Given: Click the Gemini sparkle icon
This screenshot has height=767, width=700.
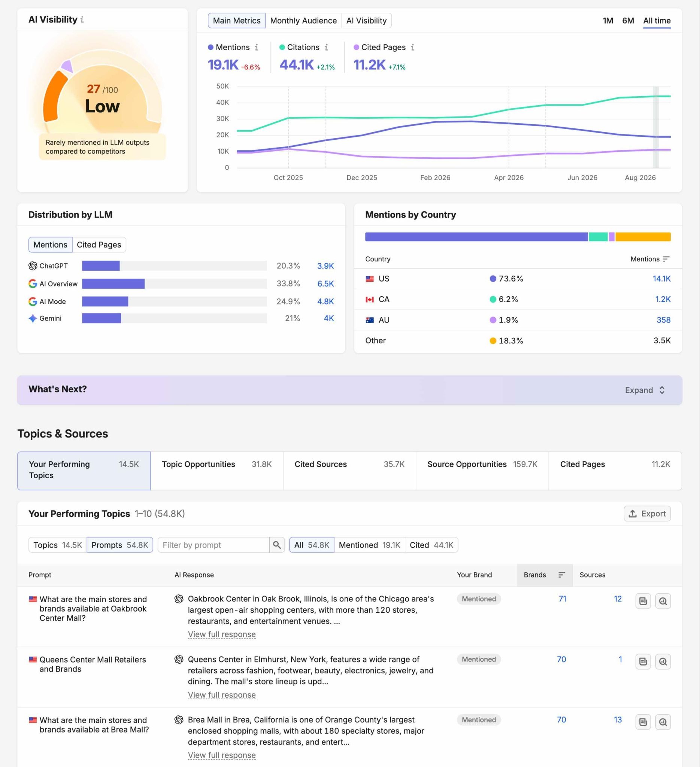Looking at the screenshot, I should coord(33,318).
